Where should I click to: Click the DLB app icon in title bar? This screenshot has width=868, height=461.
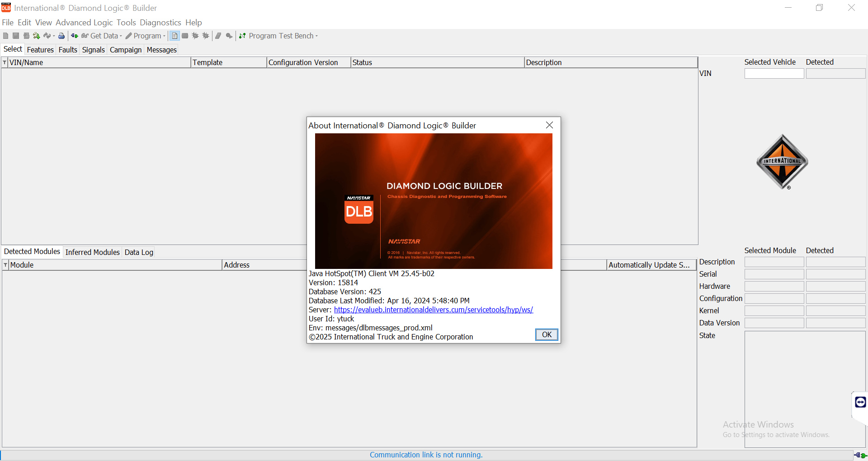tap(6, 8)
